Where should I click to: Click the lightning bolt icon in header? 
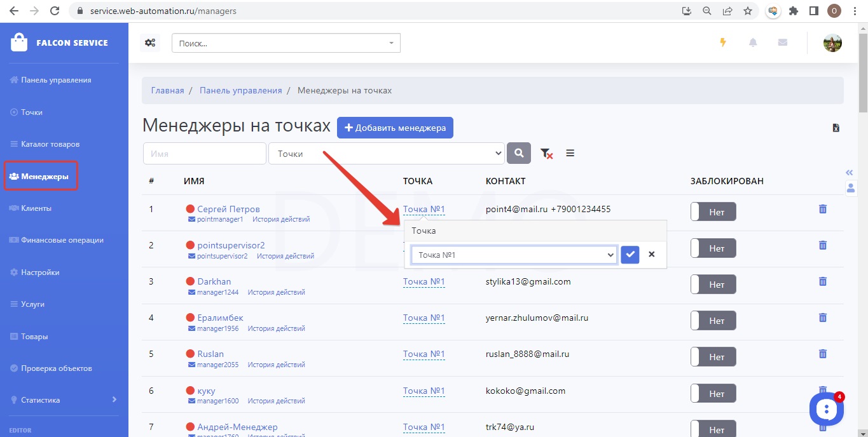coord(722,43)
